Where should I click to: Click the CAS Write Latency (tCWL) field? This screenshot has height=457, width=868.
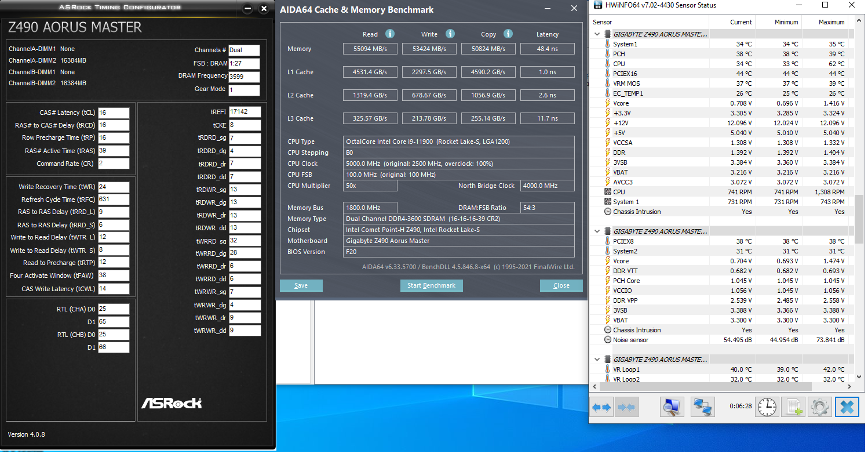point(114,289)
